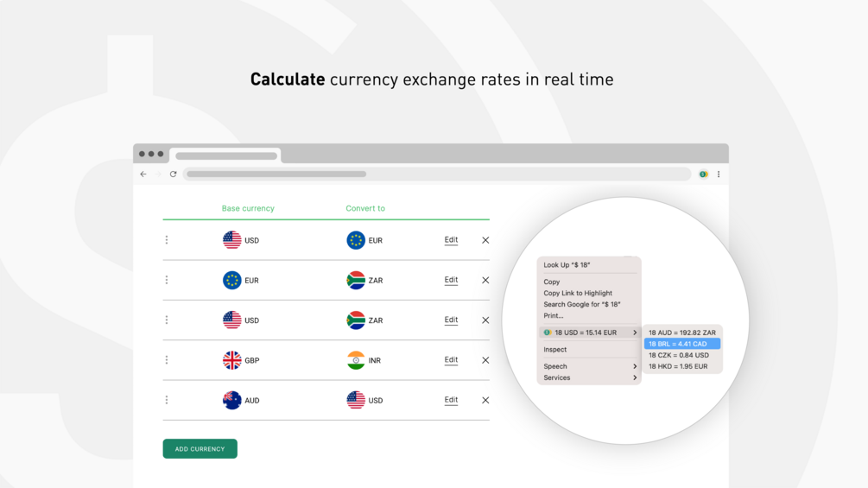Click the UK flag for GBP

click(232, 360)
